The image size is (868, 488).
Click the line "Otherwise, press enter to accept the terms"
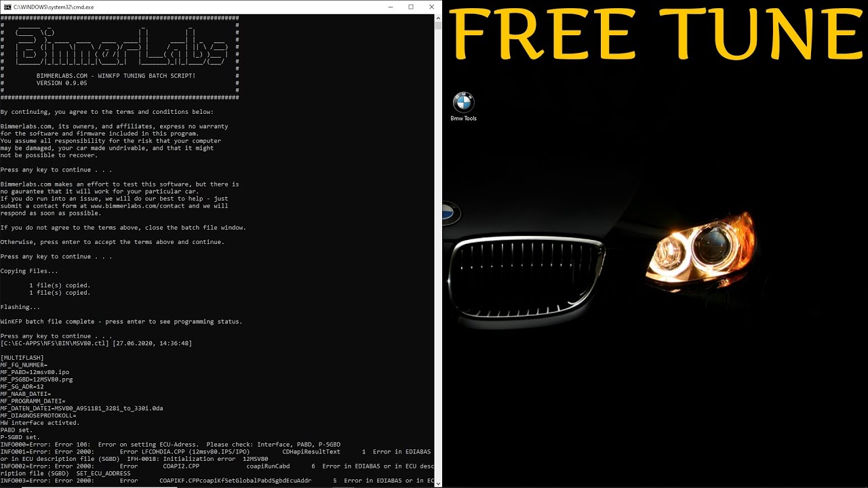(113, 242)
